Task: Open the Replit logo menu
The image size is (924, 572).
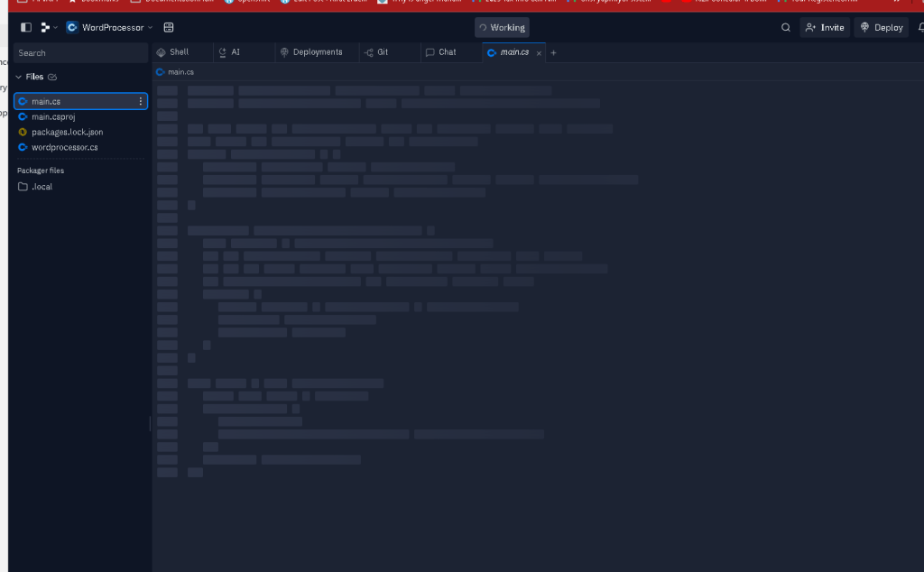Action: coord(49,27)
